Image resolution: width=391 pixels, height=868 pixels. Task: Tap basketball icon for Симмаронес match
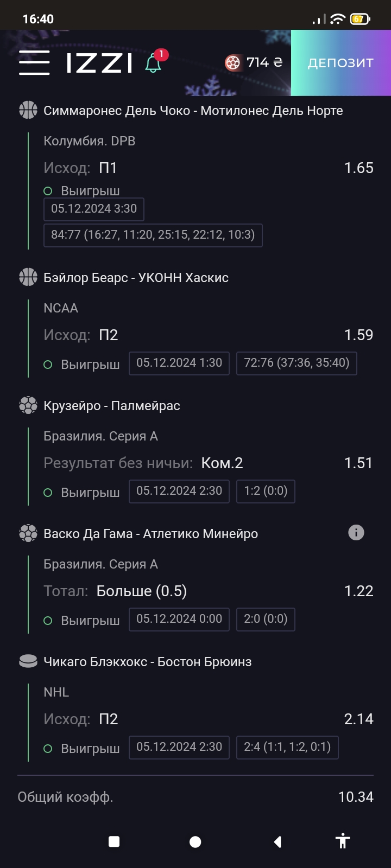28,110
